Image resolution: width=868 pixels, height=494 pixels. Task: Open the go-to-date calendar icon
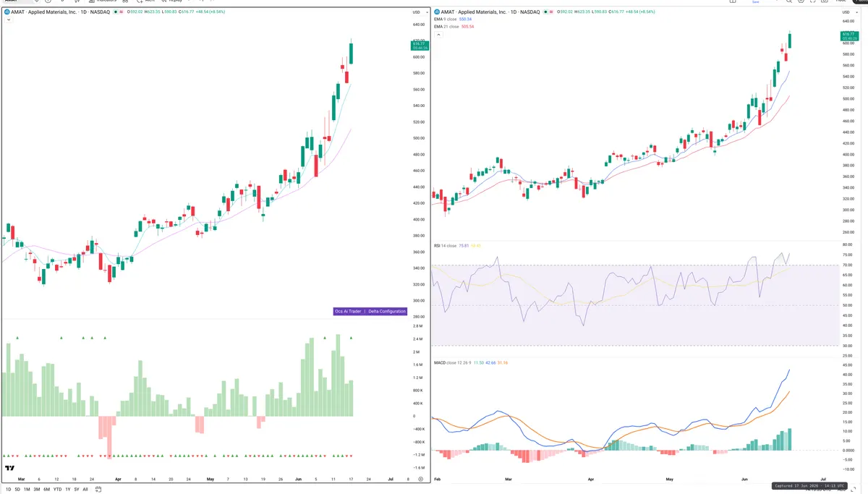click(98, 489)
